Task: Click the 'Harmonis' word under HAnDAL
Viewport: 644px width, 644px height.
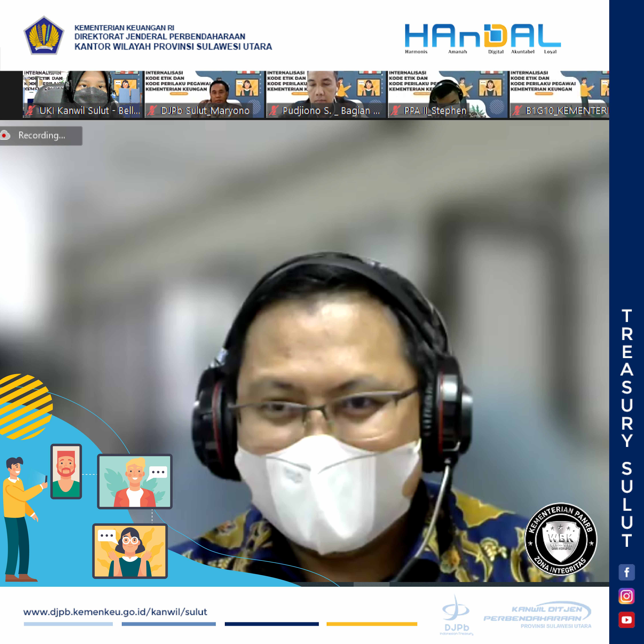Action: coord(416,52)
